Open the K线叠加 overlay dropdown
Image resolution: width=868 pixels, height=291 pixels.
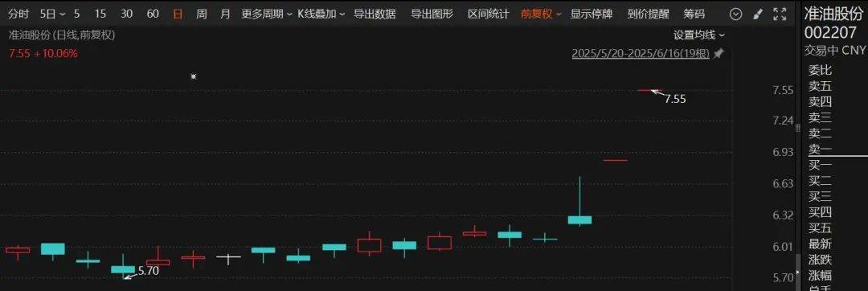321,14
